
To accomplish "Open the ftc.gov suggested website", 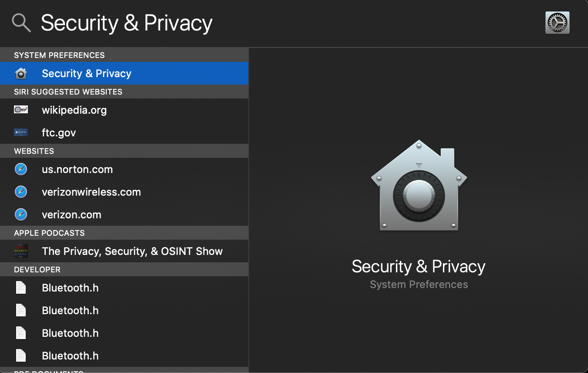I will [124, 132].
